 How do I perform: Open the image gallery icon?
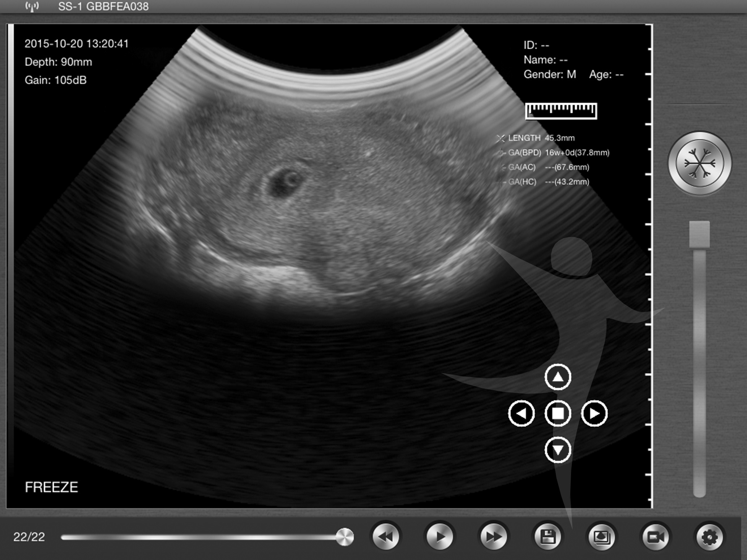point(601,537)
